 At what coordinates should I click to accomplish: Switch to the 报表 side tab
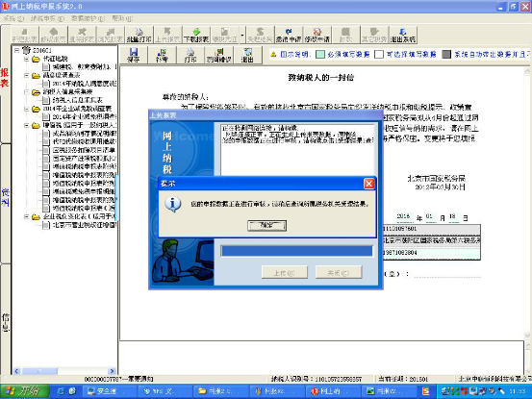5,78
